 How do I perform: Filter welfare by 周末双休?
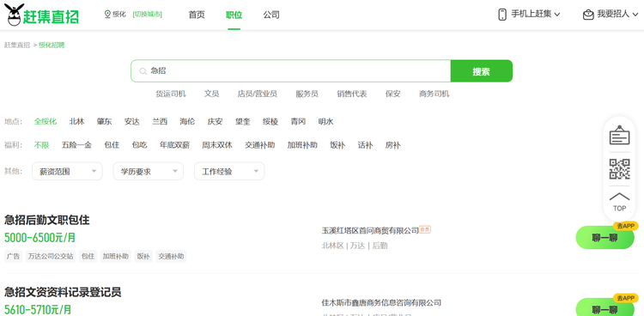pyautogui.click(x=217, y=145)
